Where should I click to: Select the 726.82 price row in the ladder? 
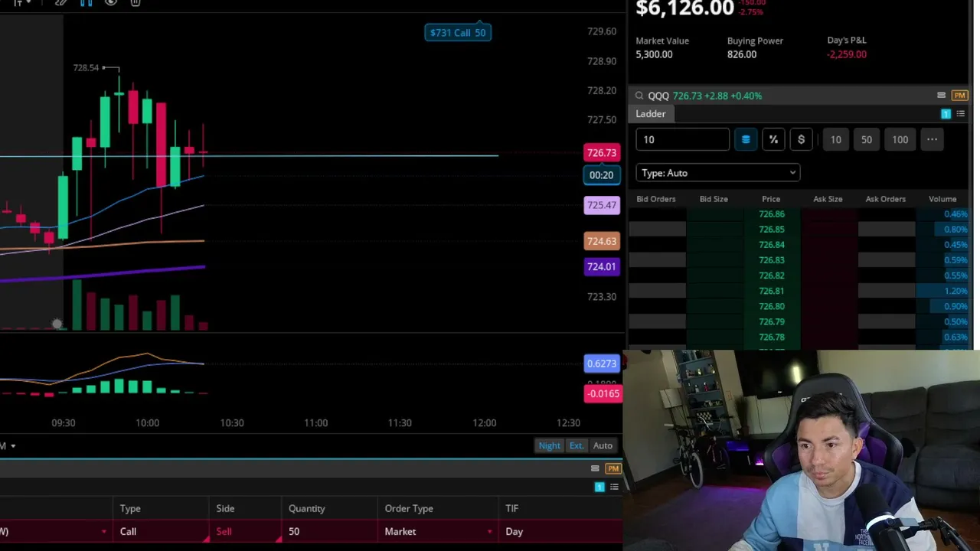(772, 275)
